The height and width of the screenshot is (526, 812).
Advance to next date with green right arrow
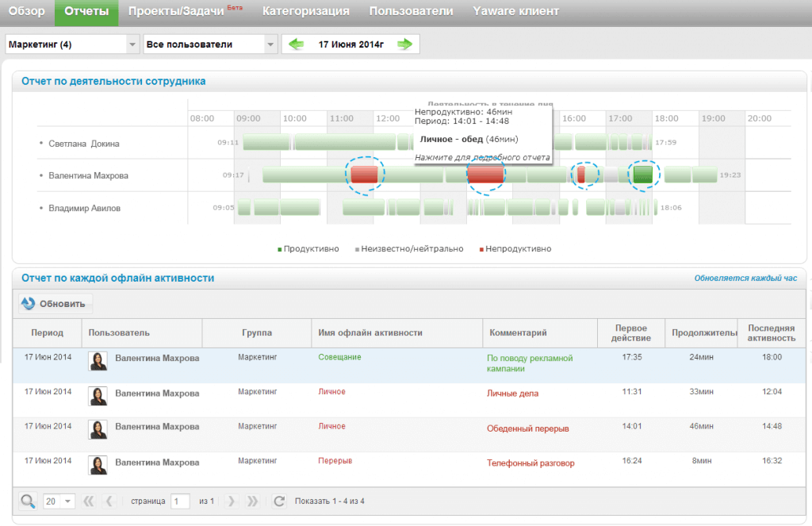click(406, 44)
